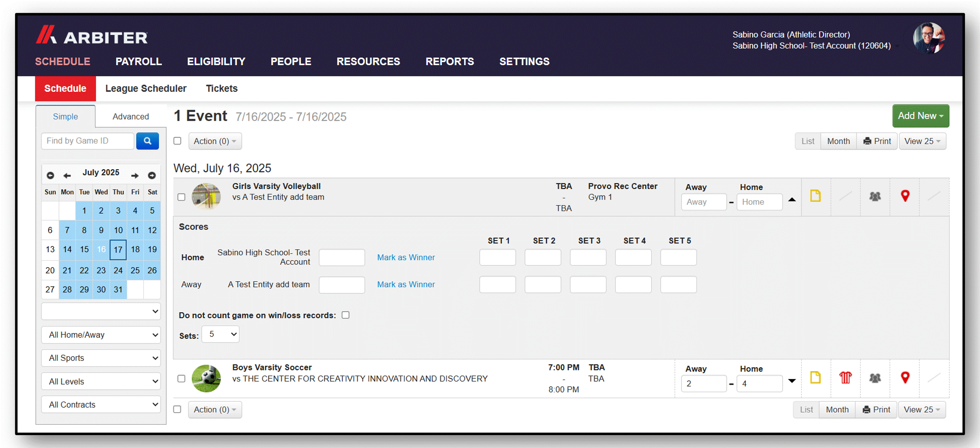Open the bottom View 25 dropdown
This screenshot has height=448, width=980.
tap(922, 409)
